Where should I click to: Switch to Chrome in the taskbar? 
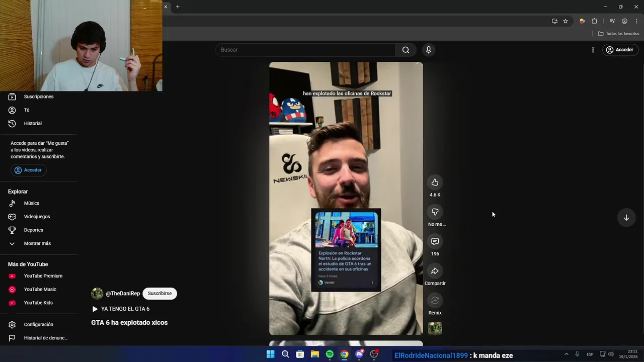pos(344,354)
